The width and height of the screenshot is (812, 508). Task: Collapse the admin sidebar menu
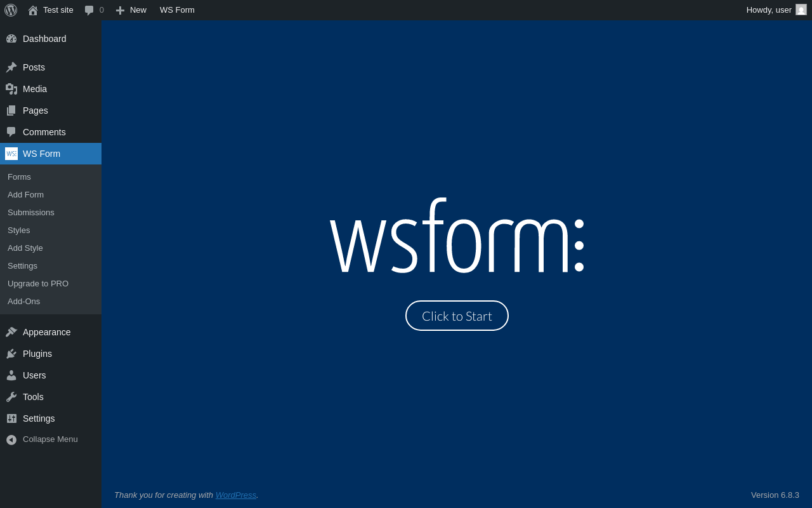[x=51, y=439]
